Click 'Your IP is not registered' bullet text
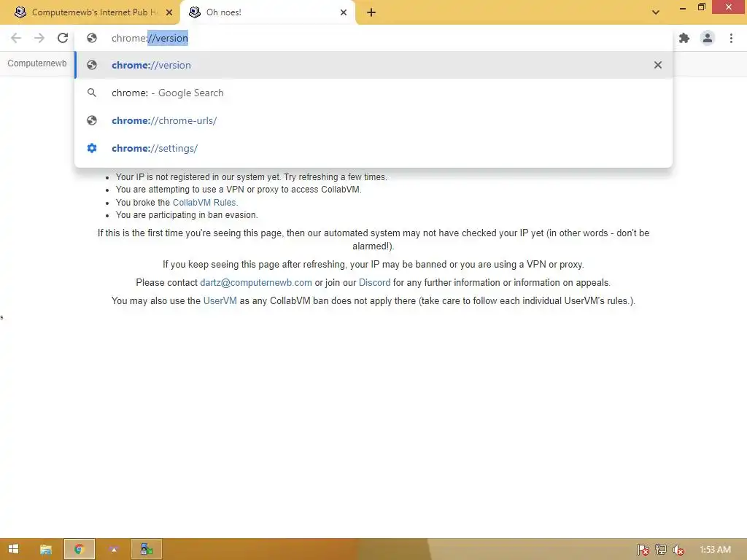 pos(252,176)
